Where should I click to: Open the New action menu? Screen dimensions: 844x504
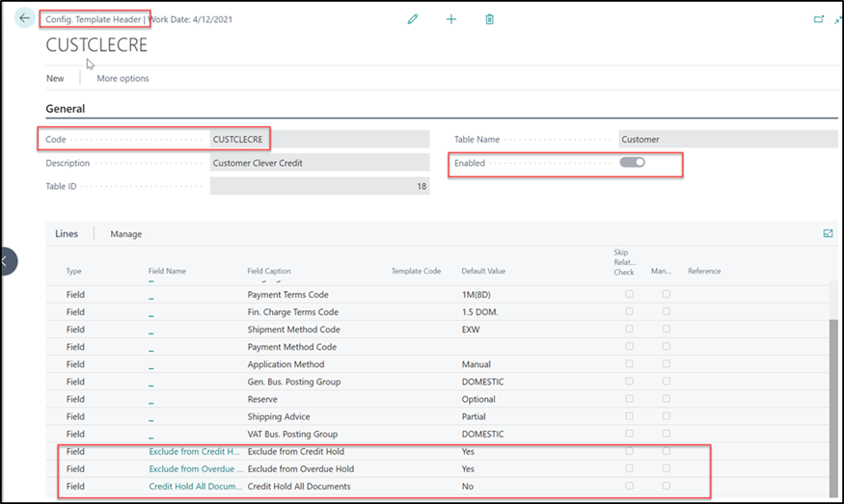(x=55, y=78)
